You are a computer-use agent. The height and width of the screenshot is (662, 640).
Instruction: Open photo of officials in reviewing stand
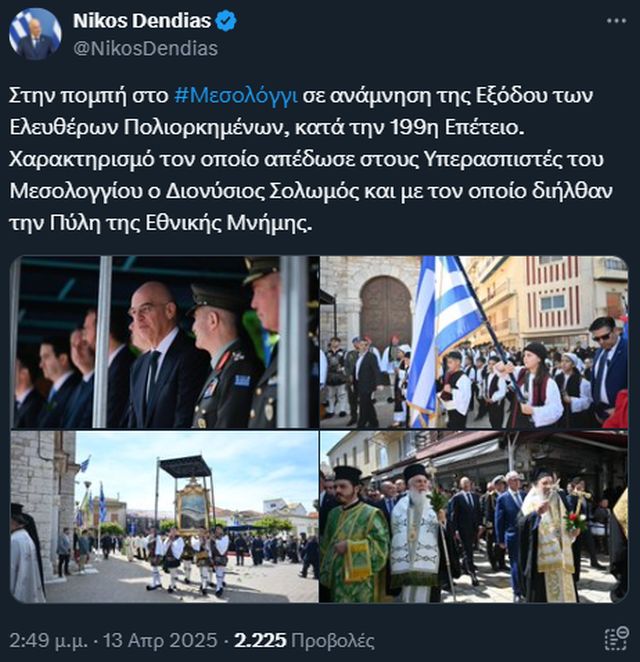164,342
